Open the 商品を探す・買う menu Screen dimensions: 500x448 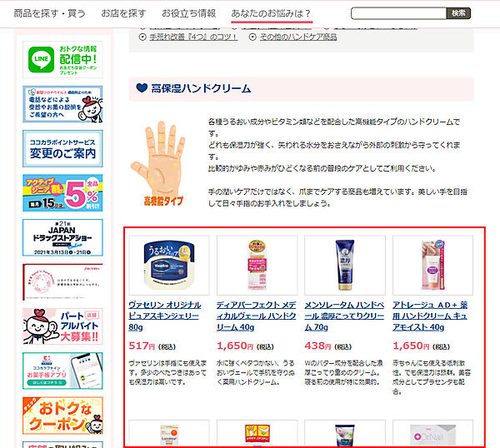(x=50, y=13)
